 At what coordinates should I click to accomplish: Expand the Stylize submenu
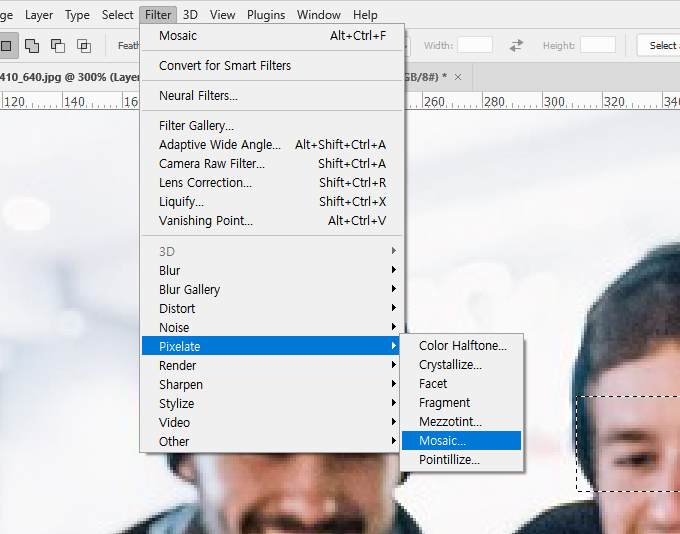[272, 403]
